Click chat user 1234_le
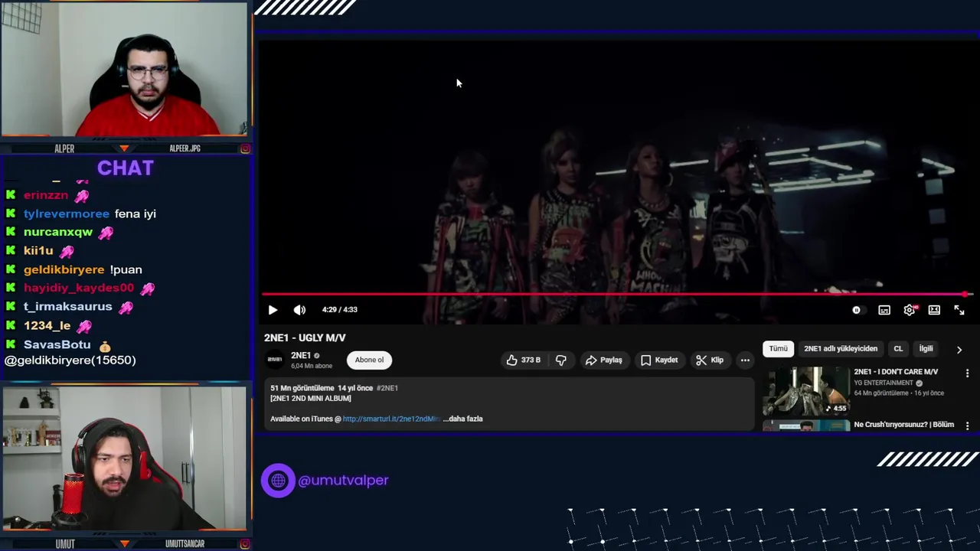The image size is (980, 551). point(47,325)
